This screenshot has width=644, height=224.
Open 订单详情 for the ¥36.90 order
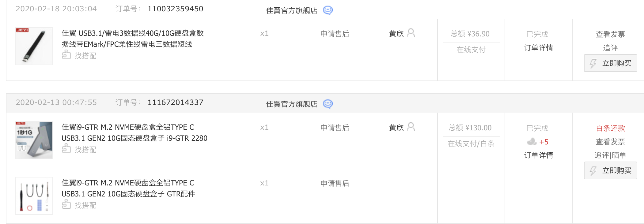(538, 48)
